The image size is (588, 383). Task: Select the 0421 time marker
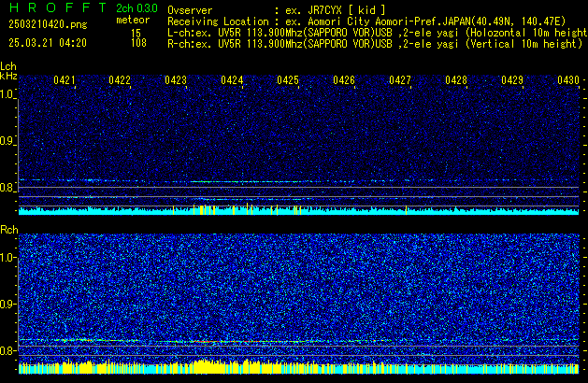pos(65,80)
